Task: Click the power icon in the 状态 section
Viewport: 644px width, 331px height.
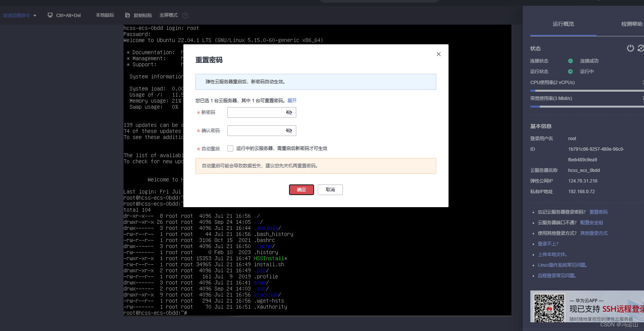Action: (x=630, y=48)
